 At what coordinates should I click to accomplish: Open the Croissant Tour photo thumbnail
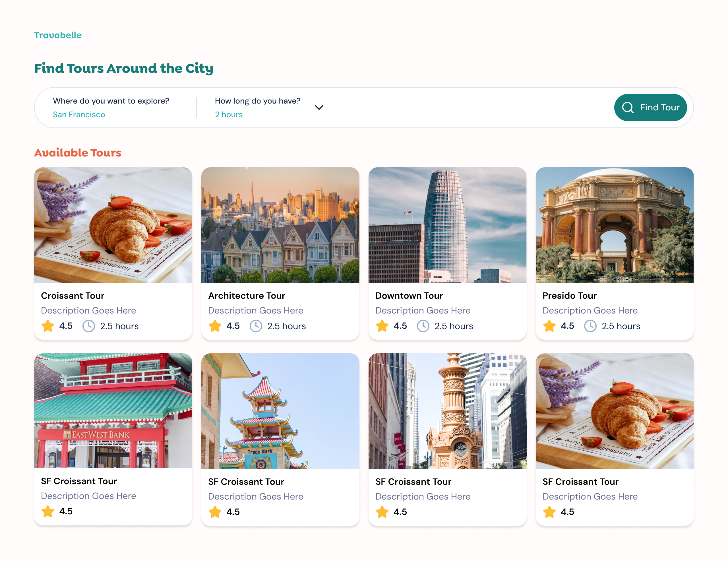point(113,225)
